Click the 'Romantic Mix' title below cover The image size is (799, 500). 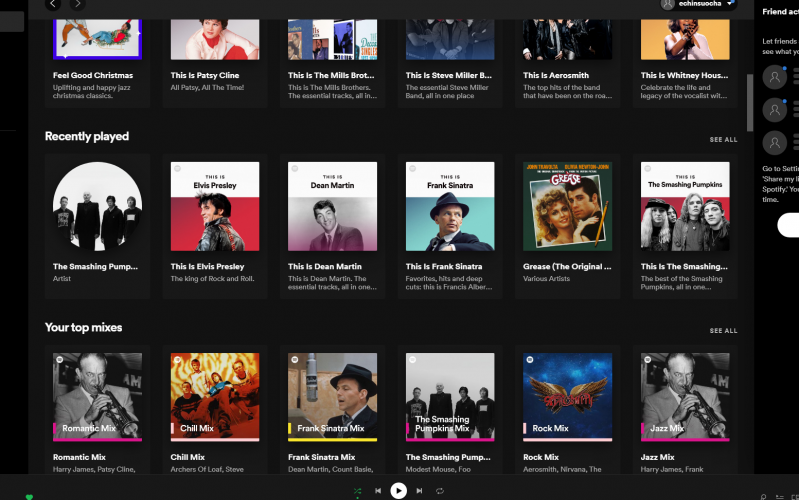[79, 457]
